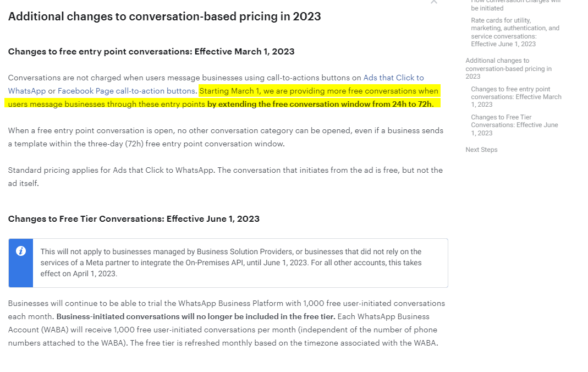The image size is (588, 372).
Task: Follow the "Facebook Page call-to-action buttons" link
Action: (126, 91)
